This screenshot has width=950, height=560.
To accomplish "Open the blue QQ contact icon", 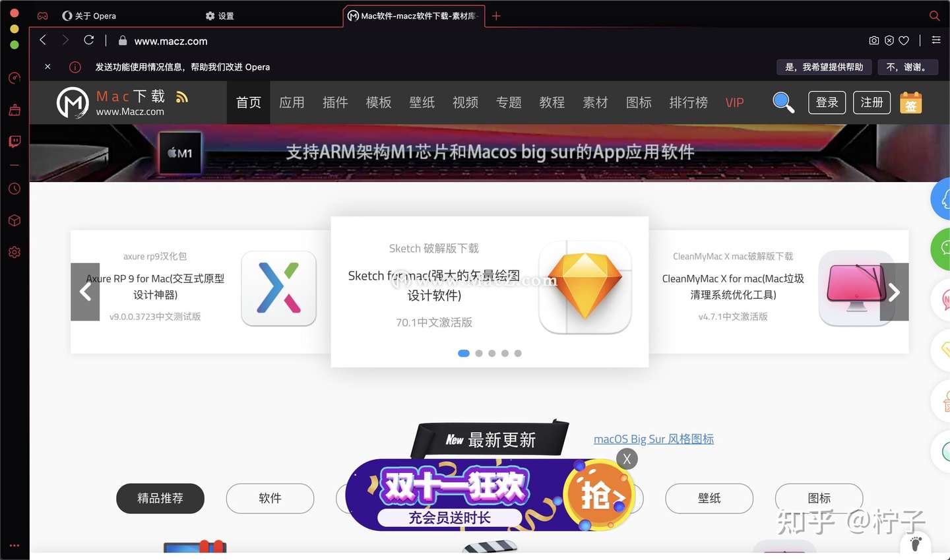I will [943, 199].
